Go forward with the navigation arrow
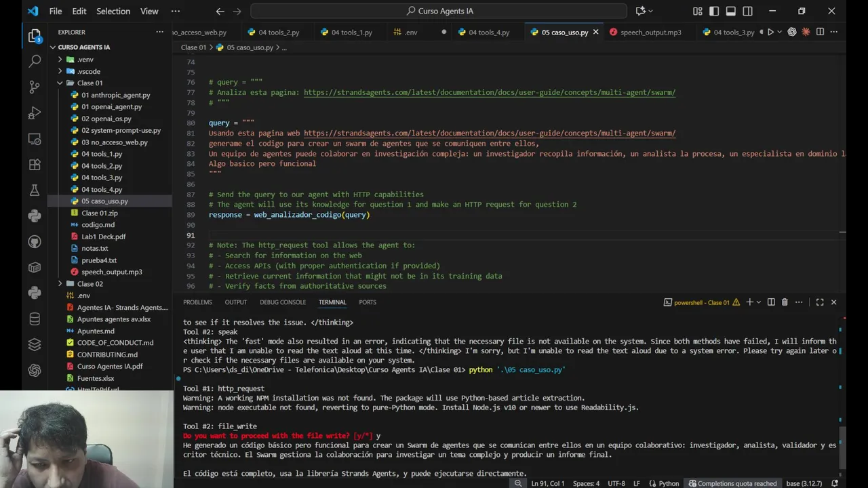Image resolution: width=868 pixels, height=488 pixels. [237, 11]
